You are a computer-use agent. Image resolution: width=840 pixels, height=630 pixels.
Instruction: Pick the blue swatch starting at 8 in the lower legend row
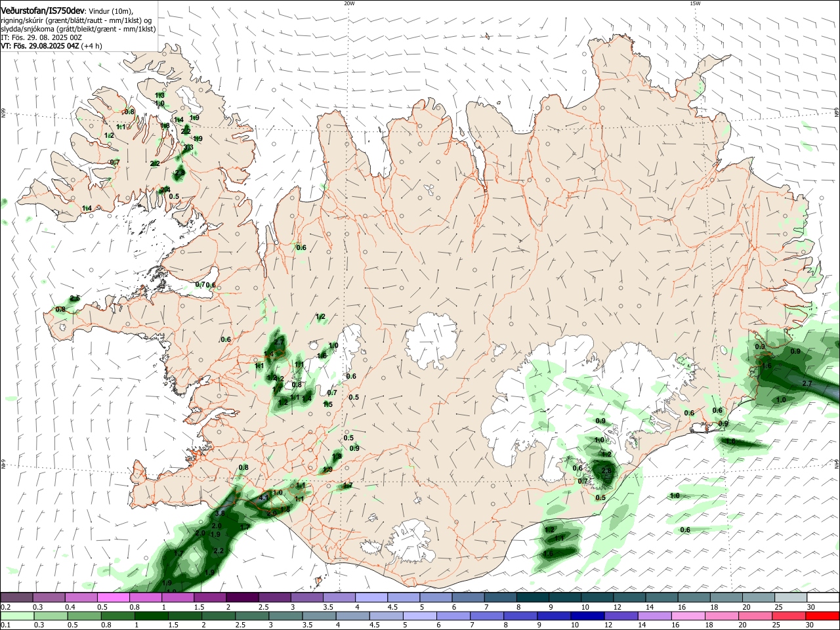(521, 616)
